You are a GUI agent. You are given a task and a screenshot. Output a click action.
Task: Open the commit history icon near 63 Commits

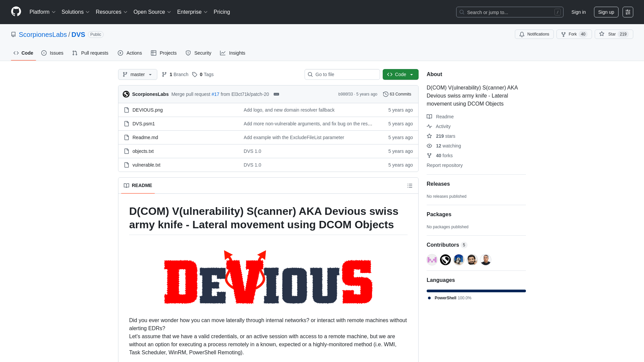(x=385, y=94)
